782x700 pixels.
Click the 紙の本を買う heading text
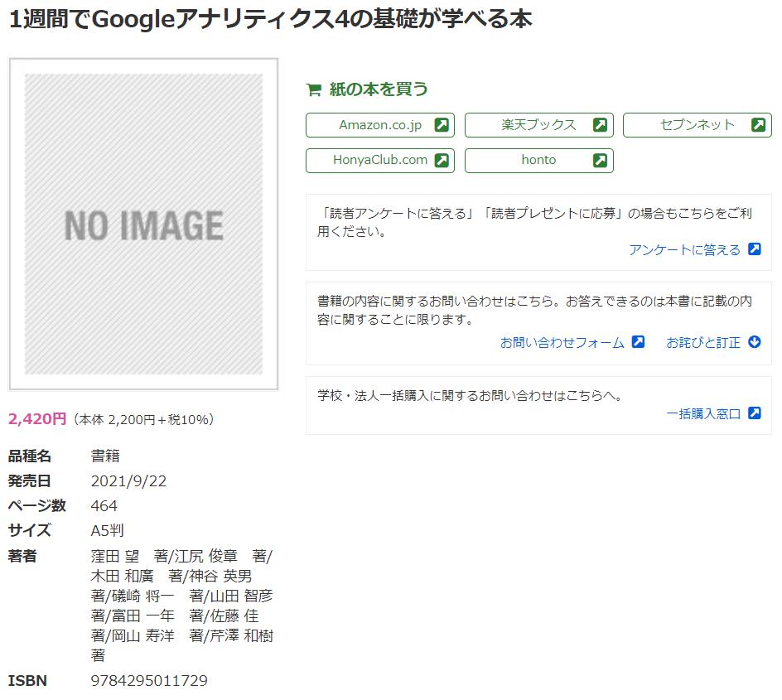pyautogui.click(x=379, y=89)
